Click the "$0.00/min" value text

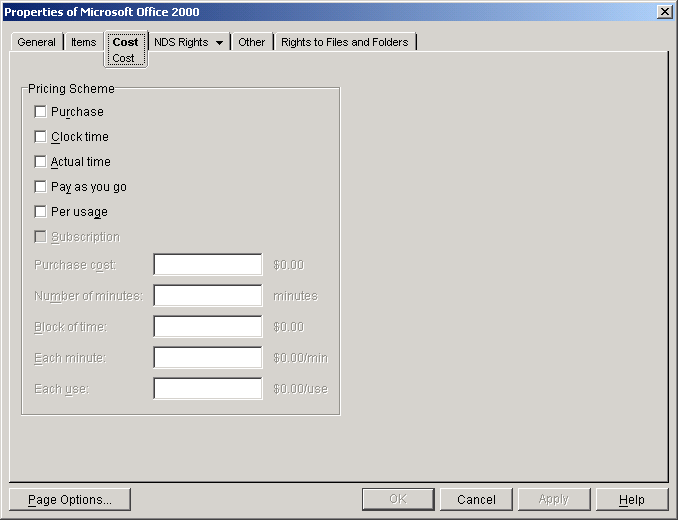point(301,358)
